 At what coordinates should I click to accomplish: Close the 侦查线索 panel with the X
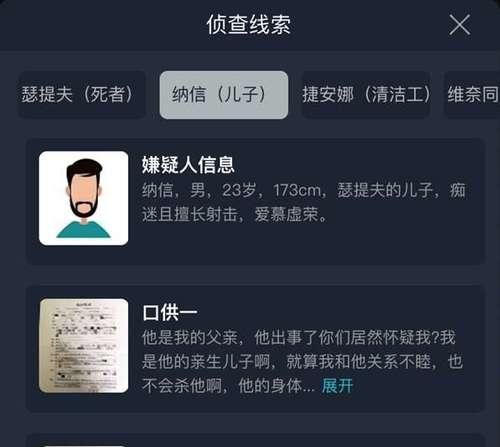tap(459, 25)
